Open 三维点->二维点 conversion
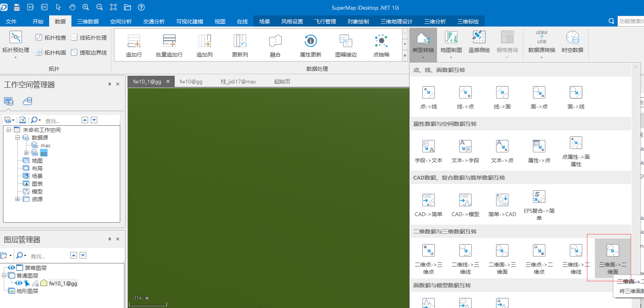Viewport: 644px width, 308px height. (539, 259)
